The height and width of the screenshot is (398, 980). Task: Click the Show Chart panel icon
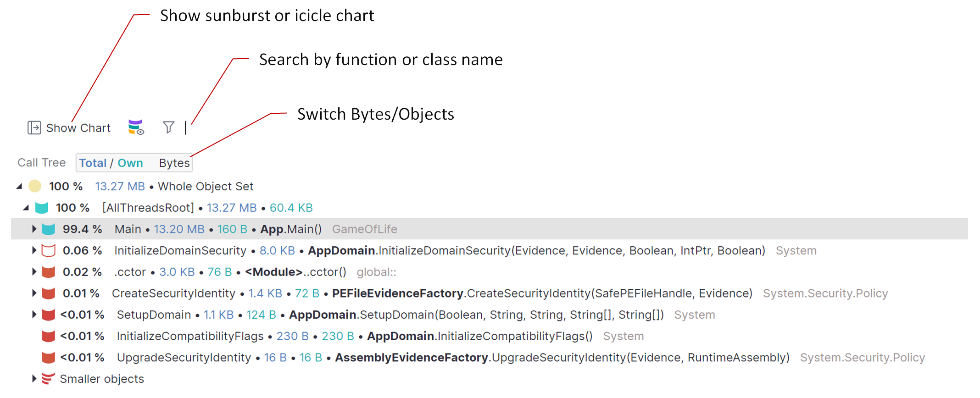(x=34, y=127)
